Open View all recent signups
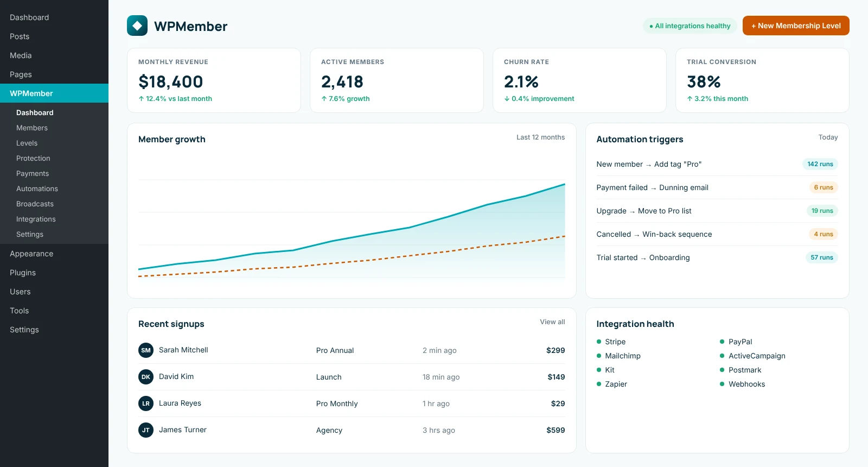The image size is (868, 467). (x=552, y=322)
